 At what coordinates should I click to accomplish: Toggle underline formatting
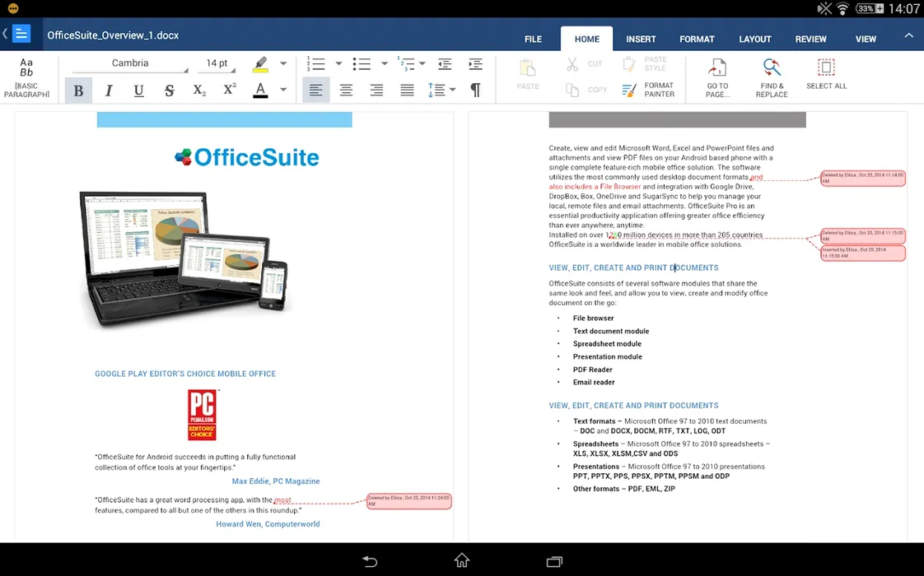point(138,91)
